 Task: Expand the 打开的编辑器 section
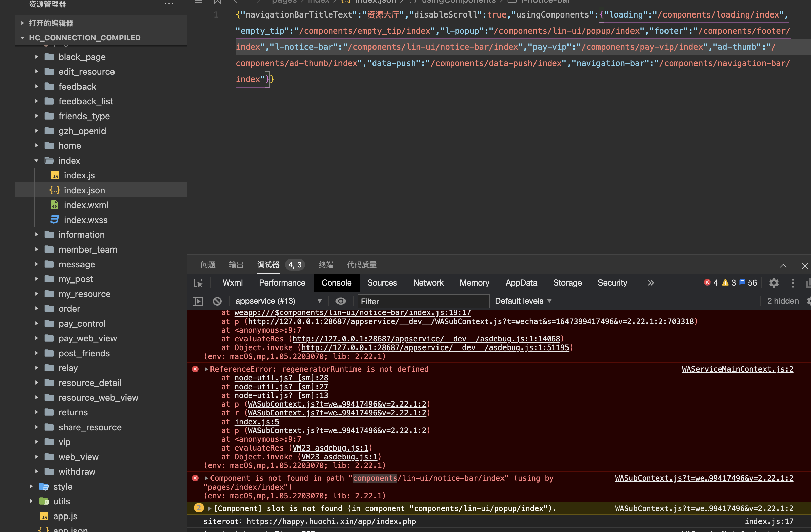click(23, 23)
